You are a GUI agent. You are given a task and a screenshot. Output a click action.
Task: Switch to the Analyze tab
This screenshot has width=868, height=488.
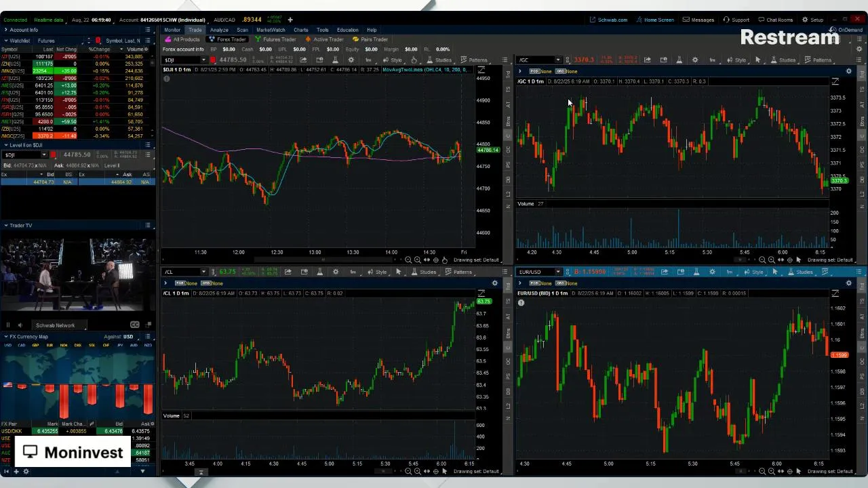pos(219,30)
